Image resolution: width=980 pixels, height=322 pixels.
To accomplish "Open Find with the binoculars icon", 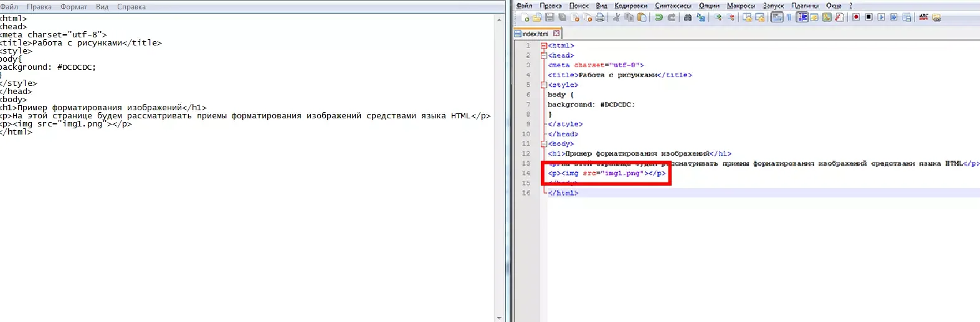I will pyautogui.click(x=688, y=17).
